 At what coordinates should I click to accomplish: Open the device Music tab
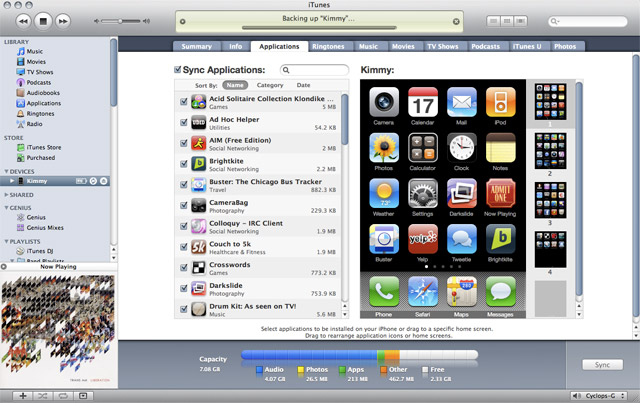tap(368, 47)
